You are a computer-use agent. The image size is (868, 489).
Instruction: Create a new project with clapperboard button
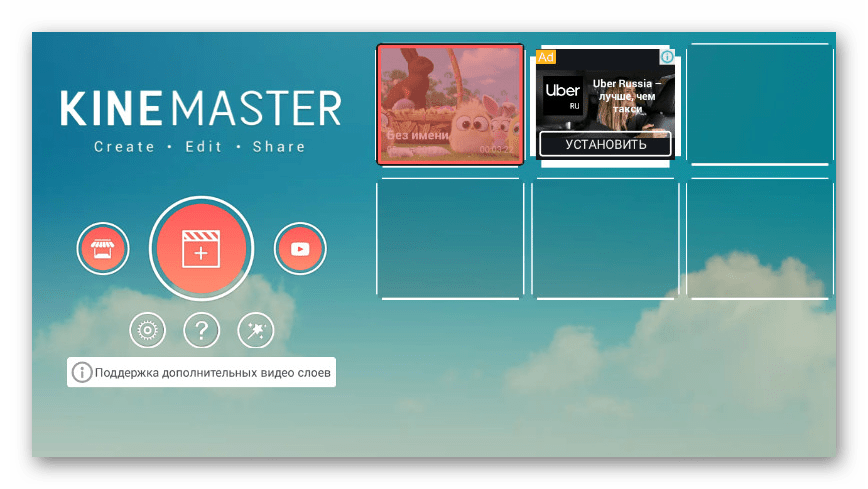tap(201, 249)
